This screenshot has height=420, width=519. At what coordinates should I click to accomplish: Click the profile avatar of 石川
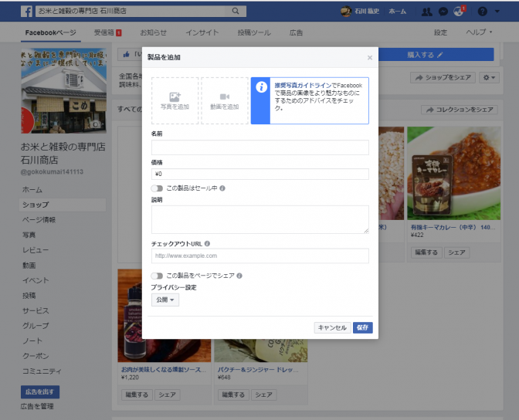pos(346,12)
